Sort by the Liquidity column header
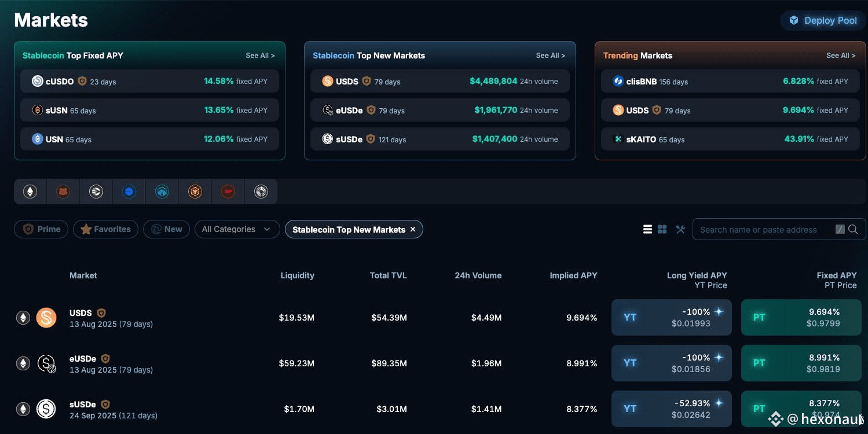This screenshot has width=868, height=434. (297, 275)
